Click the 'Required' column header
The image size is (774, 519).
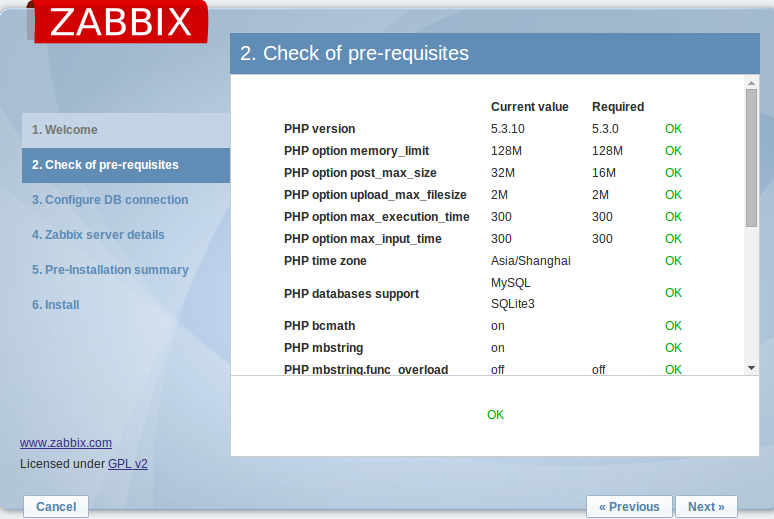click(x=618, y=107)
